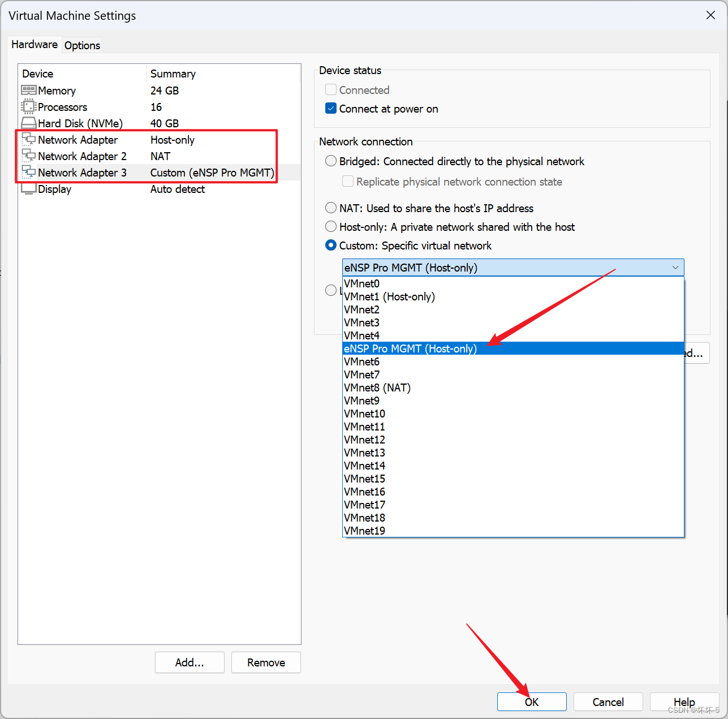Select the Hard Disk (NVMe) icon
Image resolution: width=728 pixels, height=719 pixels.
tap(28, 123)
